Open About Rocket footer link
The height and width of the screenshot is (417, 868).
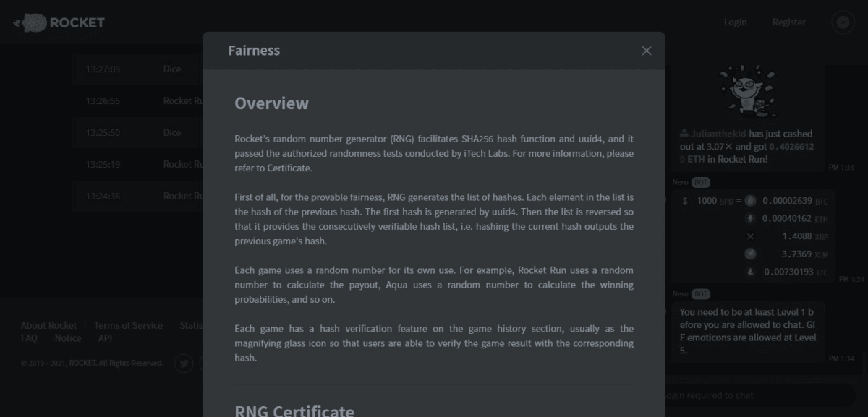[x=48, y=325]
